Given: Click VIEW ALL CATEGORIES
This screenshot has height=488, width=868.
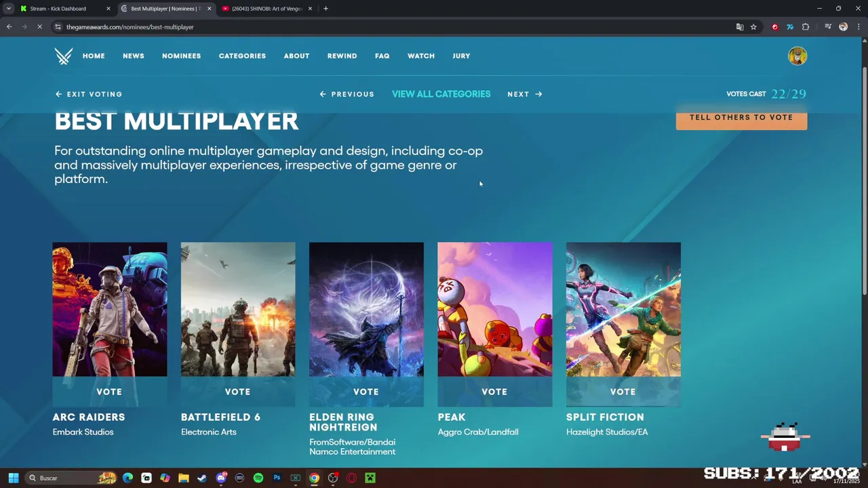Looking at the screenshot, I should [441, 94].
